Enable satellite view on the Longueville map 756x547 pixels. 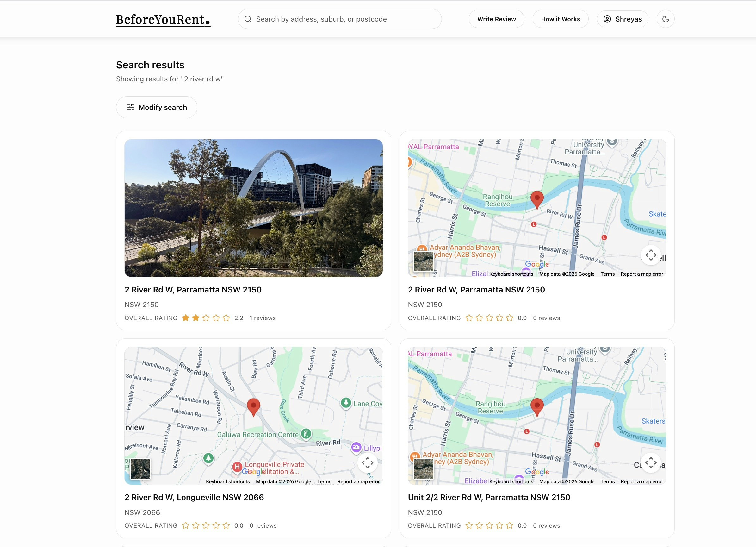coord(140,468)
